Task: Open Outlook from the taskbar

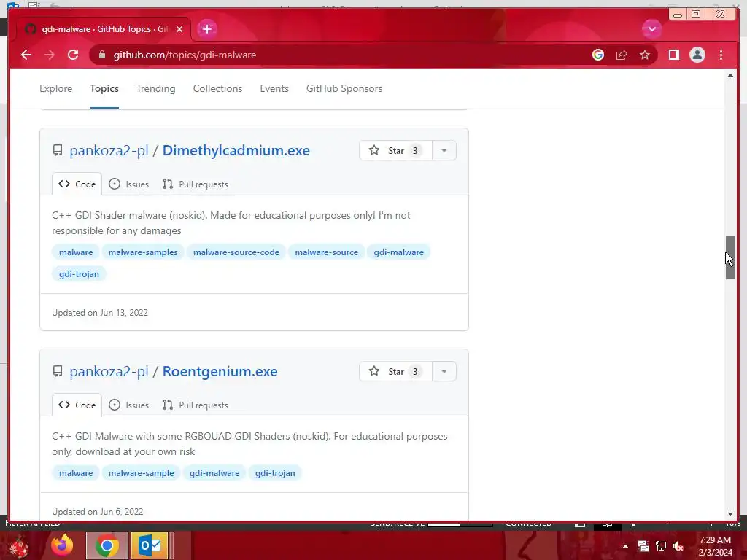Action: click(150, 545)
